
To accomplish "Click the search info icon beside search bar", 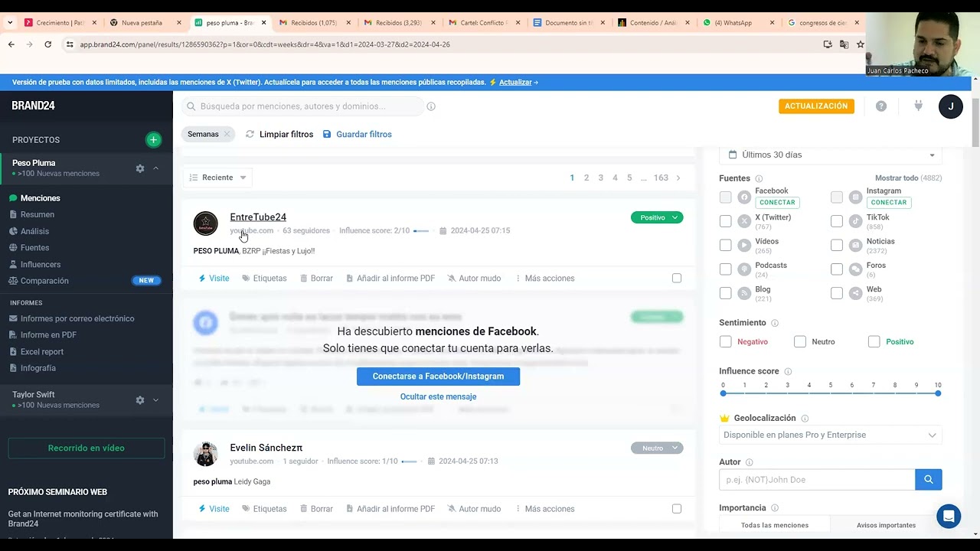I will tap(431, 106).
